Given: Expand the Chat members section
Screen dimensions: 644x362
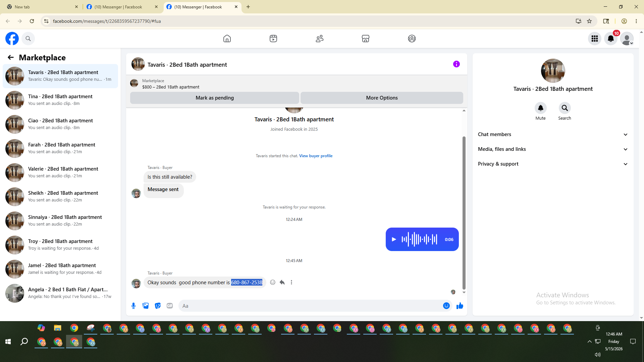Looking at the screenshot, I should (x=553, y=134).
